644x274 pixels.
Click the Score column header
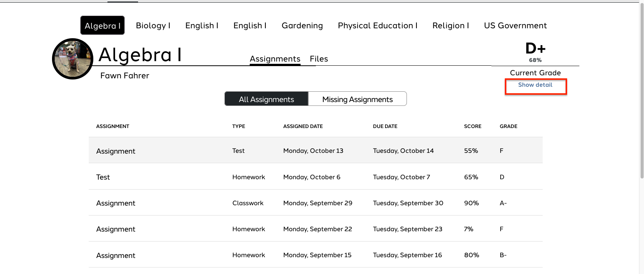473,126
